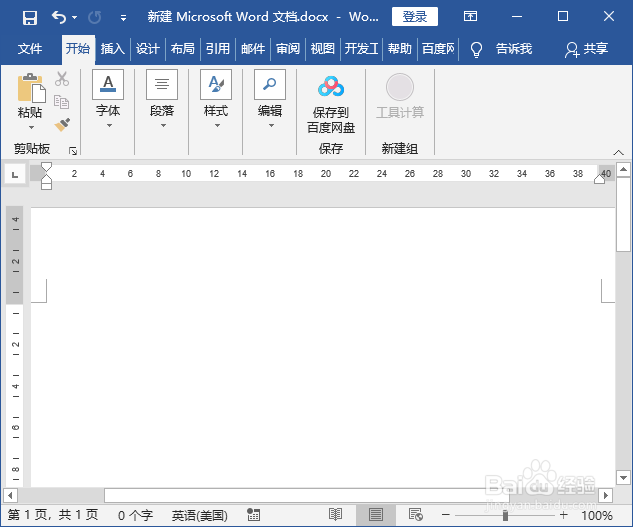
Task: Click 保存到百度网盘 cloud icon
Action: point(331,87)
